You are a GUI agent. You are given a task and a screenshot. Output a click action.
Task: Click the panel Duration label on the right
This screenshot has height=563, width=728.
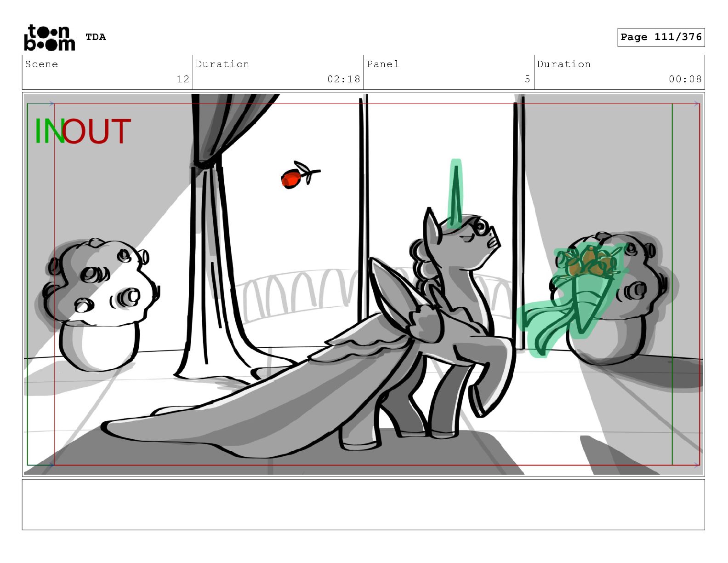[564, 64]
